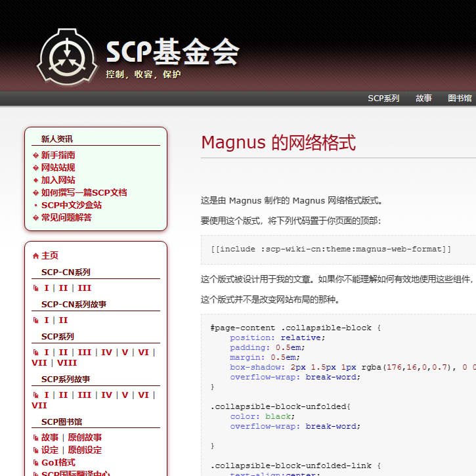Viewport: 476px width, 476px height.
Task: Open the 新手指南 sidebar link
Action: click(58, 155)
